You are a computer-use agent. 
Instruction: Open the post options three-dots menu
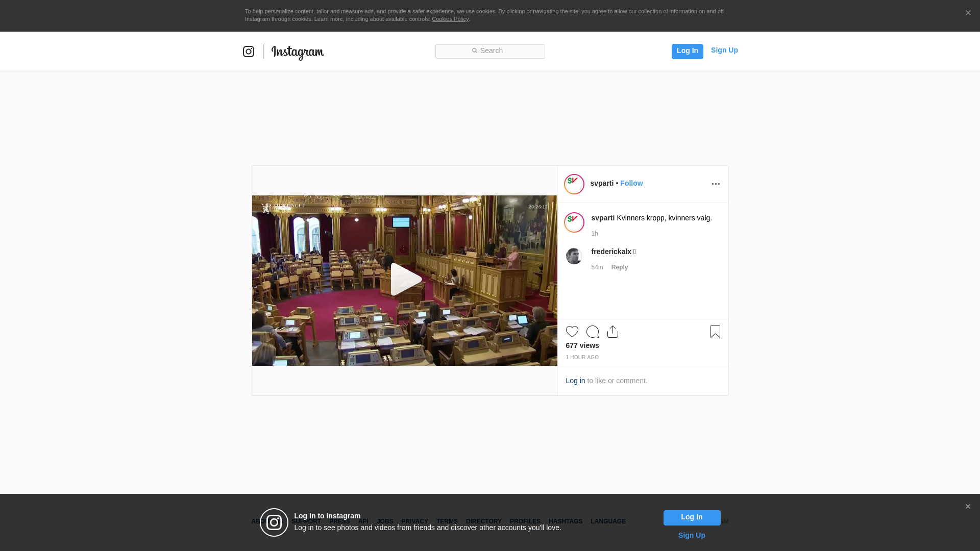coord(716,184)
